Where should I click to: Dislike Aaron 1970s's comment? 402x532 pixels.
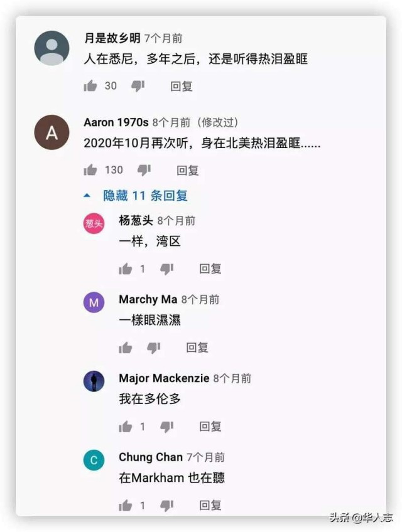pyautogui.click(x=144, y=170)
